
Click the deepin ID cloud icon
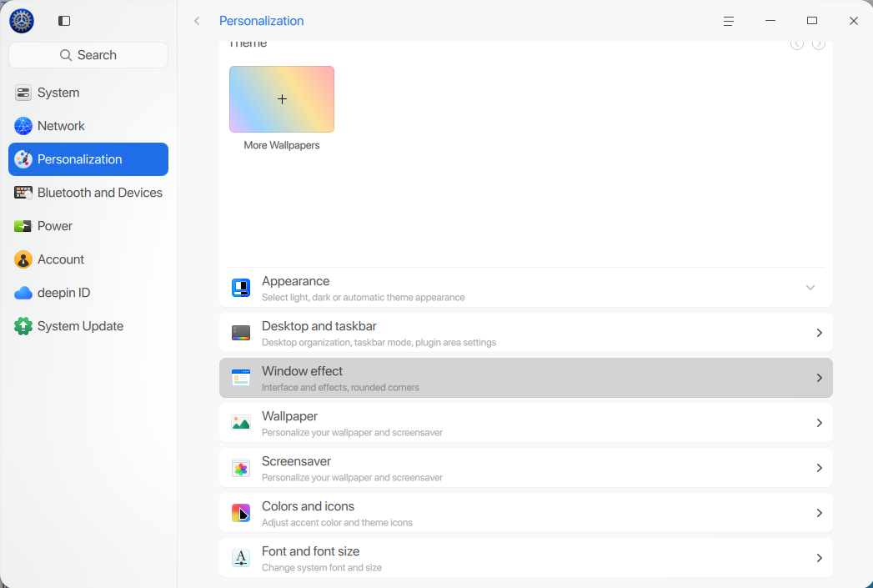pos(23,293)
